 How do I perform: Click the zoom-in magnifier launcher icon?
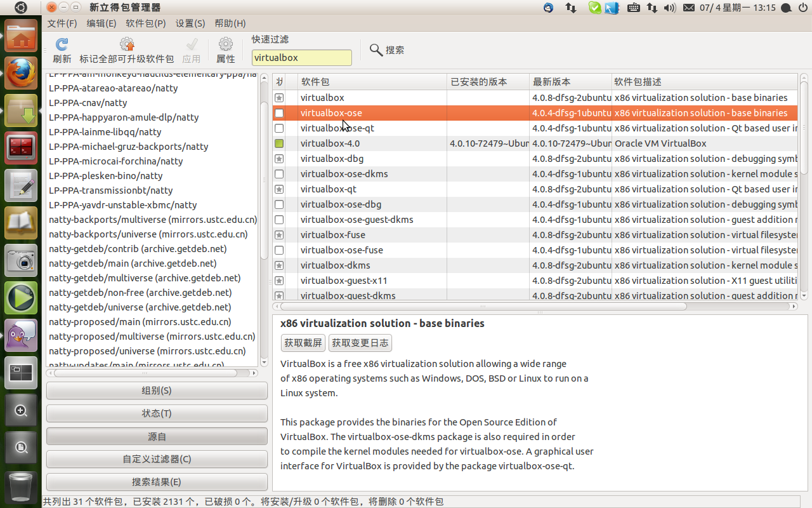(x=21, y=410)
